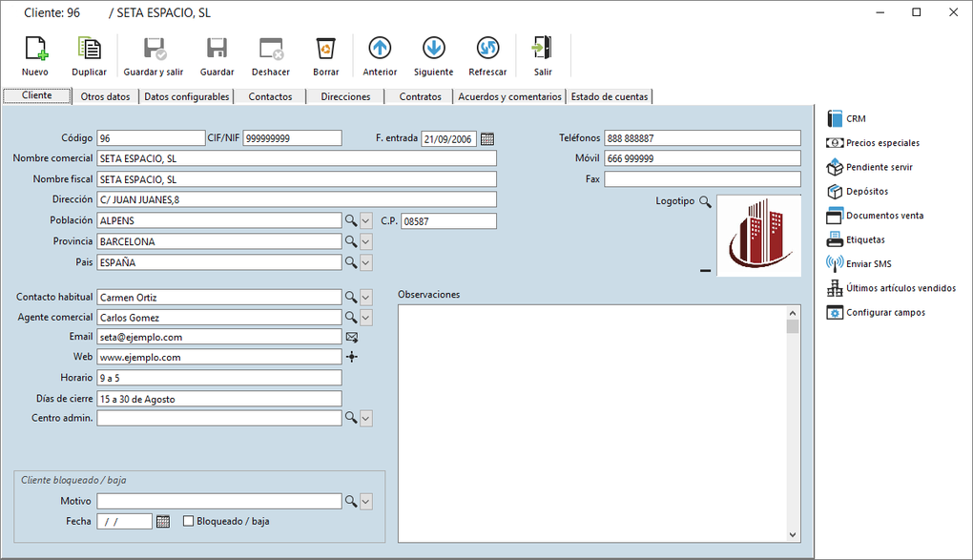Viewport: 973px width, 560px height.
Task: Open the F. entrada calendar picker
Action: pos(487,138)
